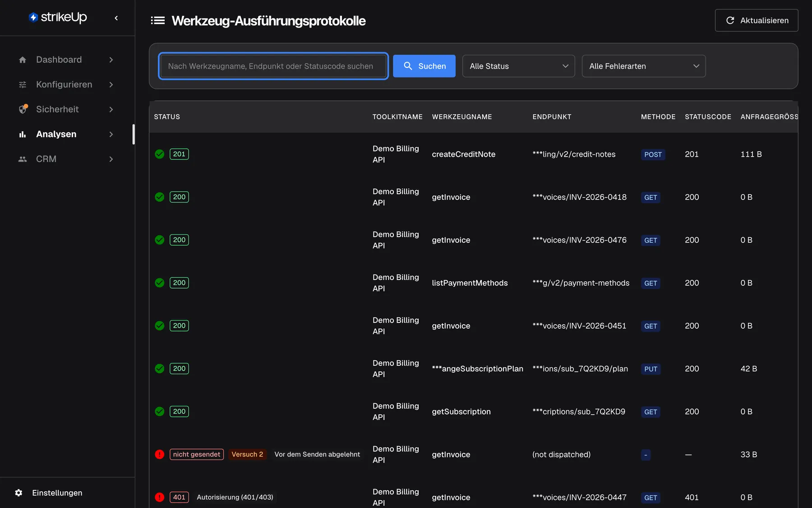812x508 pixels.
Task: Open the Alle Fehlerarten dropdown
Action: tap(643, 66)
